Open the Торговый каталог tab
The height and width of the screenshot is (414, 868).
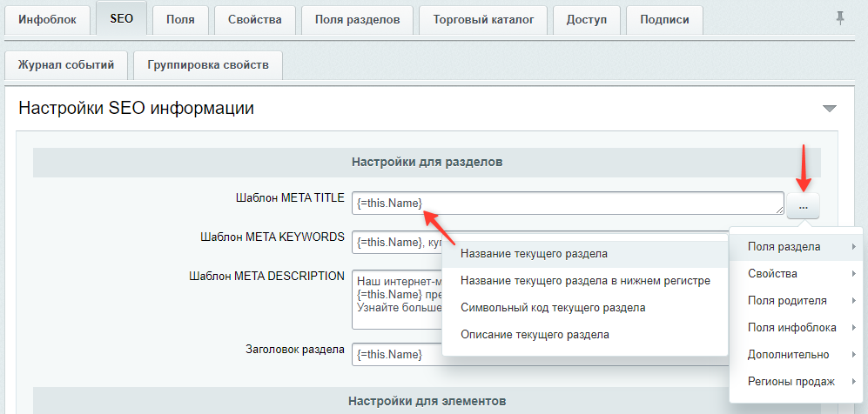pyautogui.click(x=483, y=21)
